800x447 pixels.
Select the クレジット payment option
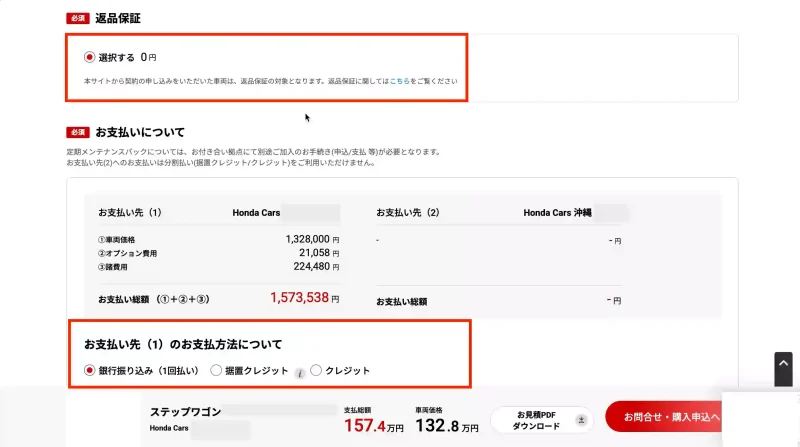316,370
